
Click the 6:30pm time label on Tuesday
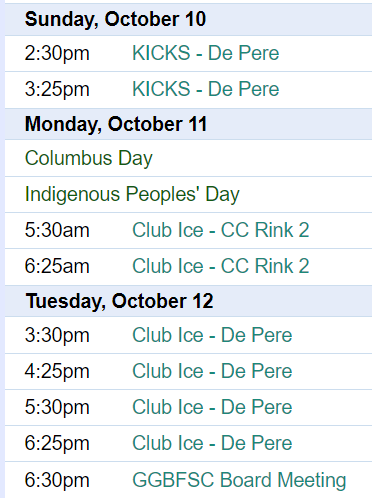click(57, 480)
